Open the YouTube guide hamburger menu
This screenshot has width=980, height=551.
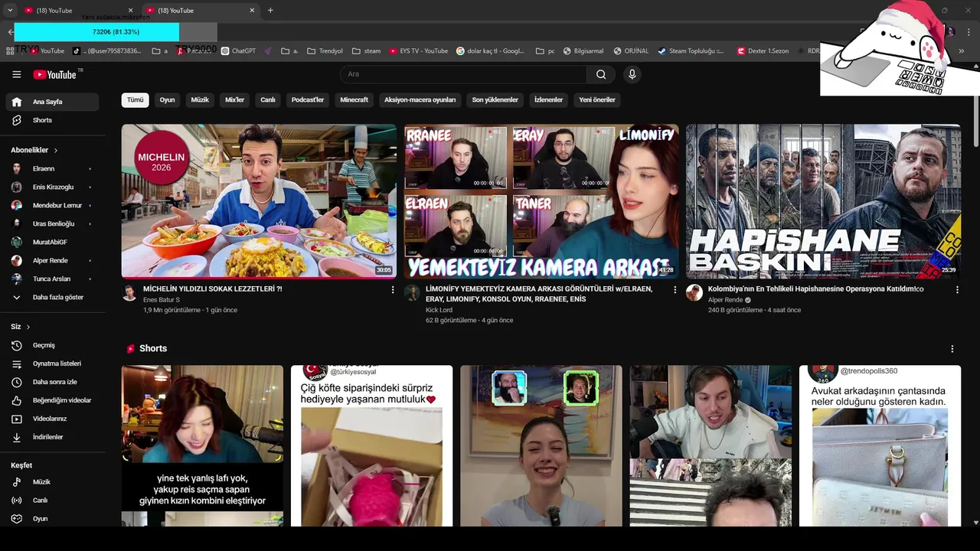[16, 74]
